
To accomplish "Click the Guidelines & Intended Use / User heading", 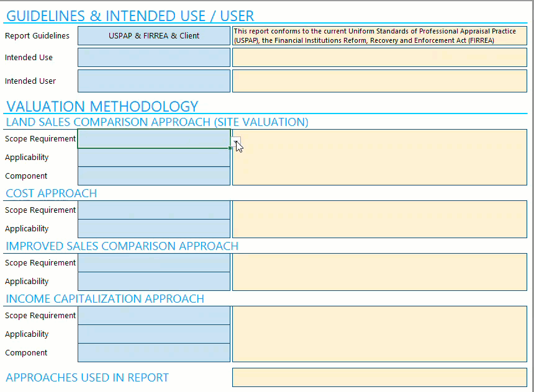I will click(130, 16).
